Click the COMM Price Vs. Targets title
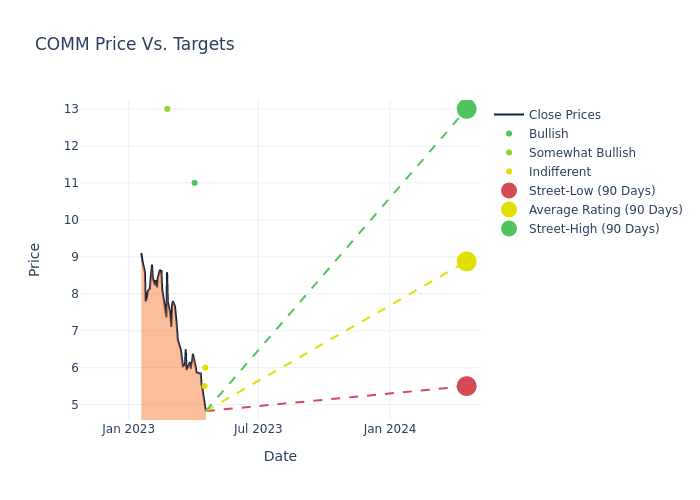The width and height of the screenshot is (700, 500). (x=135, y=45)
